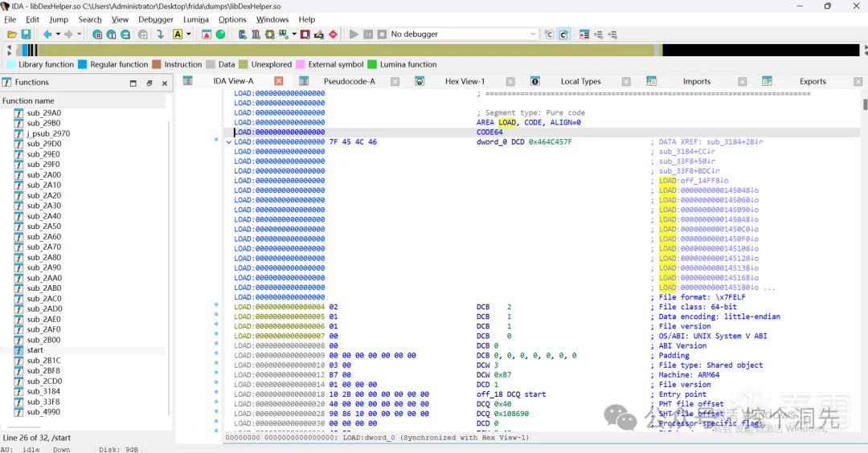The width and height of the screenshot is (868, 453).
Task: Switch to the Pseudocode-A tab
Action: click(350, 81)
